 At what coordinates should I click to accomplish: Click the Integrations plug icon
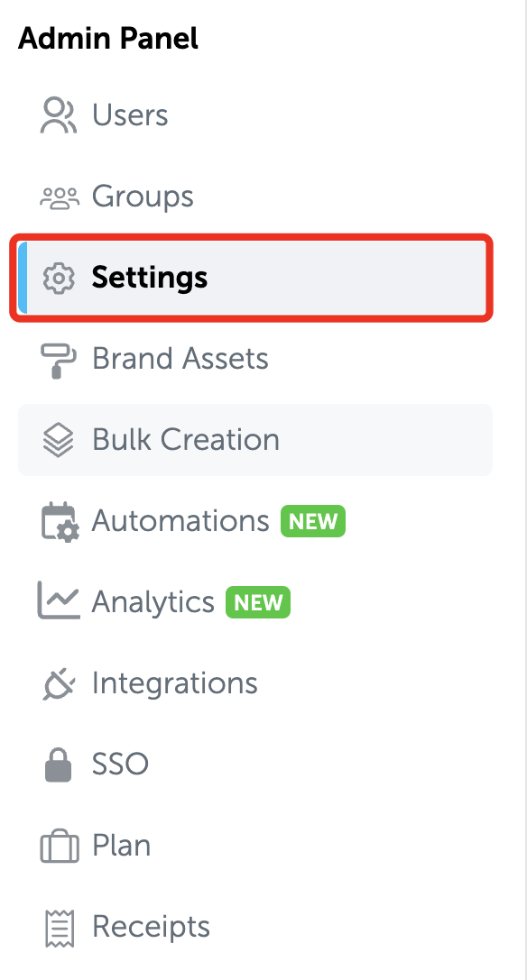click(x=59, y=683)
